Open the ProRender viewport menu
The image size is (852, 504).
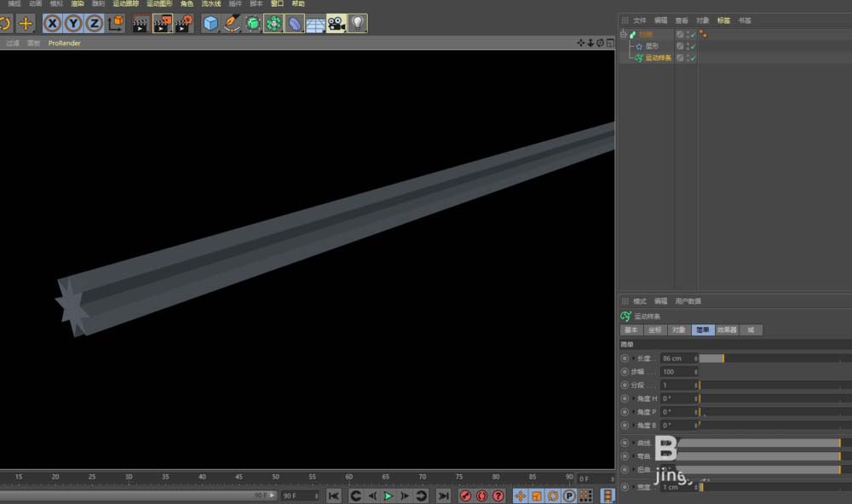tap(64, 43)
